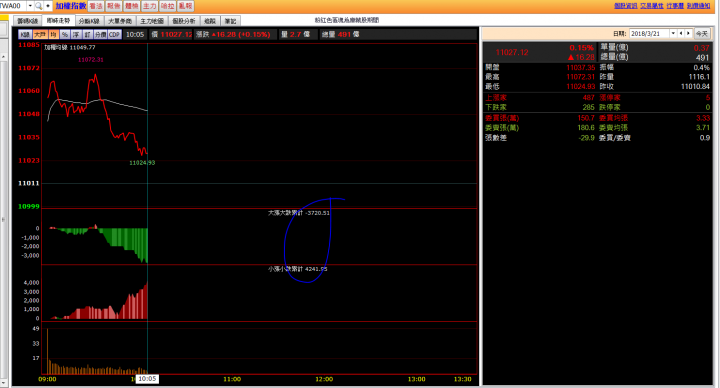Open the TWA00 symbol dropdown arrow
This screenshot has height=388, width=720.
pyautogui.click(x=30, y=6)
